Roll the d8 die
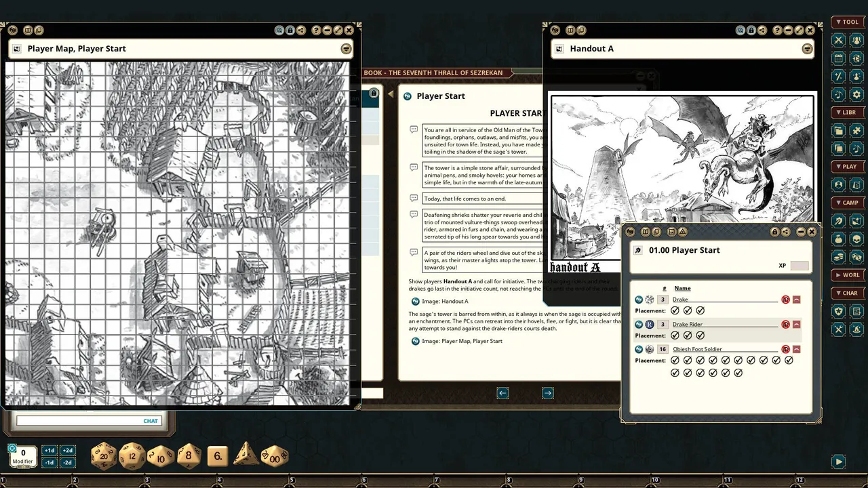 (x=189, y=456)
